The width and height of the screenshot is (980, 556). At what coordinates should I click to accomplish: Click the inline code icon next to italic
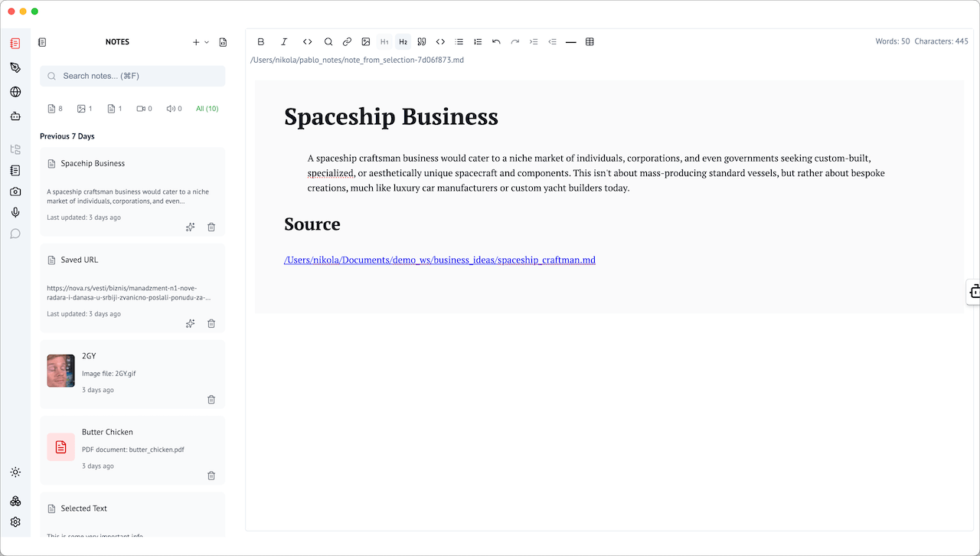(307, 42)
